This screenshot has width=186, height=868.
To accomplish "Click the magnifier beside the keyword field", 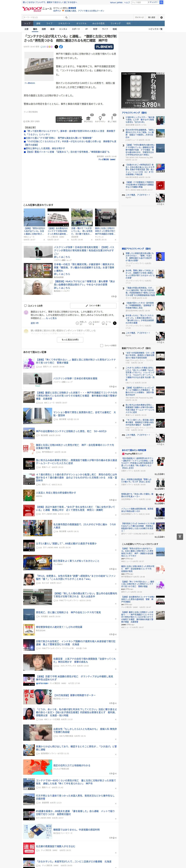I will click(x=66, y=17).
